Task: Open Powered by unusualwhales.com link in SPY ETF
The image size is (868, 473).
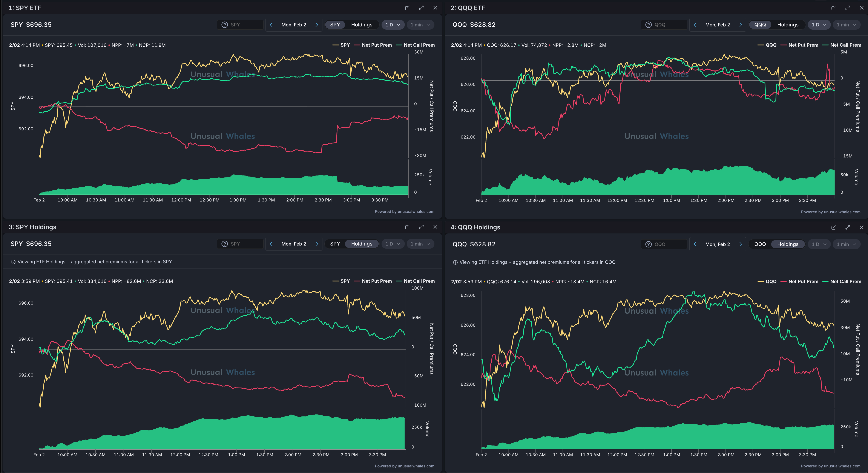Action: point(404,211)
